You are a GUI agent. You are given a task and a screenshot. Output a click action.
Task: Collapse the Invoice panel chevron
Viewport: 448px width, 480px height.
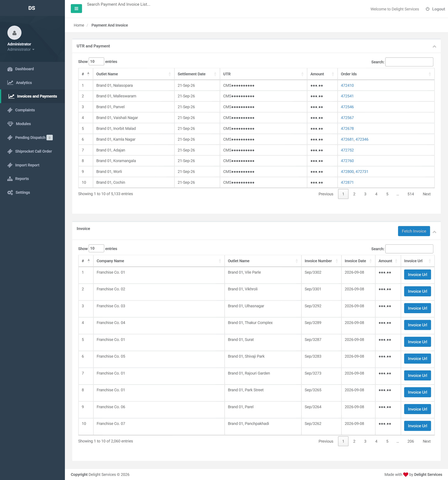click(x=434, y=232)
